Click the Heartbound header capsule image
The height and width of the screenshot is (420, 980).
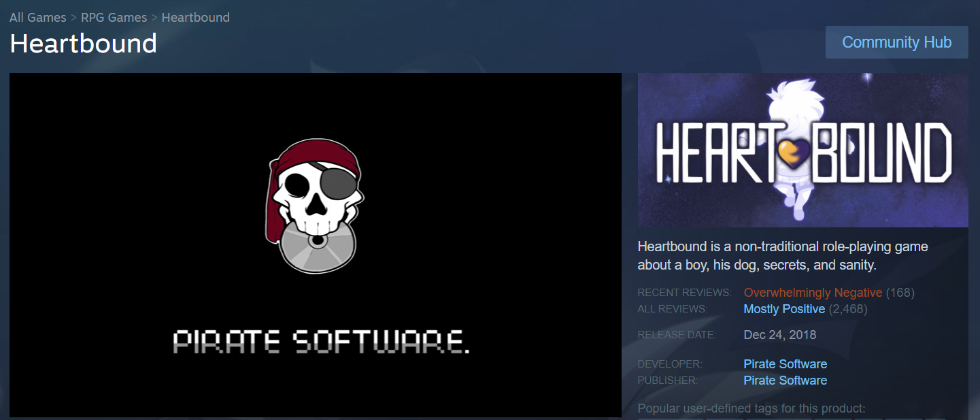coord(803,150)
